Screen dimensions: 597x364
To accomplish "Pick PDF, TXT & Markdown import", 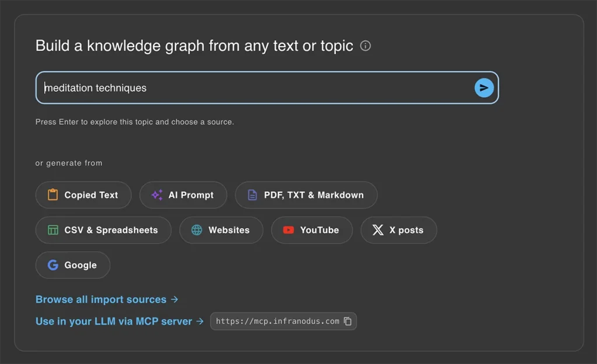I will tap(306, 195).
